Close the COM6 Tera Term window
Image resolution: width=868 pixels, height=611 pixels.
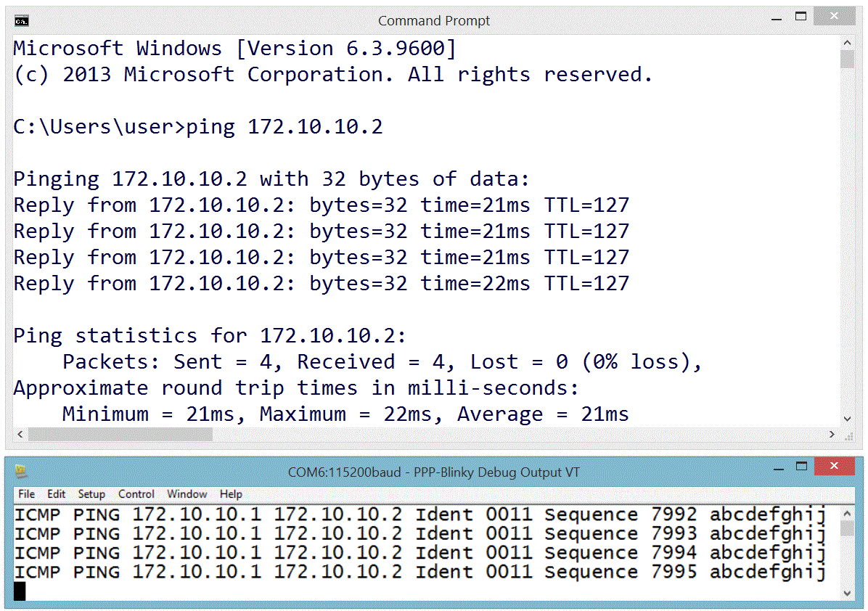coord(834,466)
